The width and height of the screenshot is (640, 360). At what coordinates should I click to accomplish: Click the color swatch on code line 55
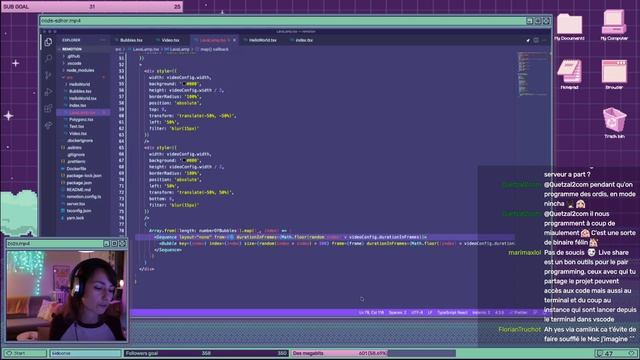(x=184, y=84)
